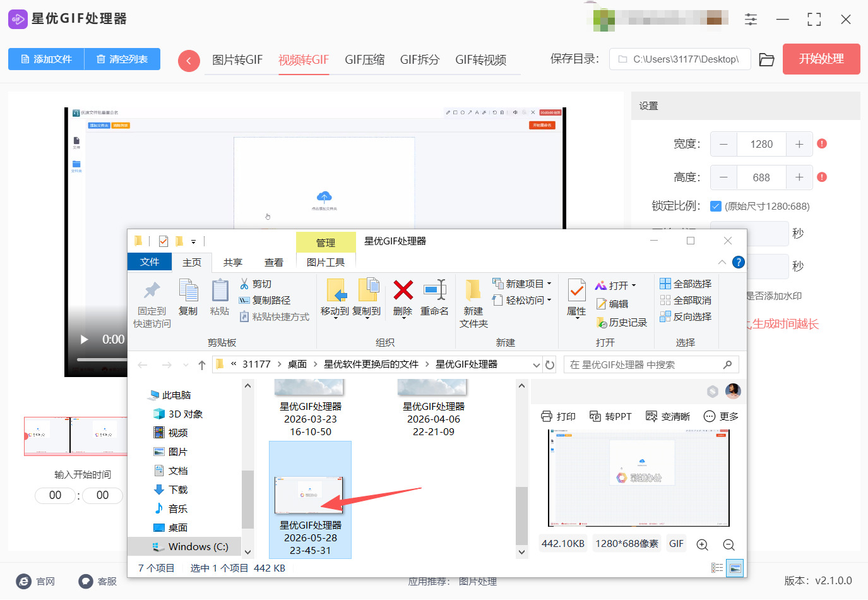Click Select All (全部选择) in ribbon
Image resolution: width=868 pixels, height=600 pixels.
coord(686,284)
